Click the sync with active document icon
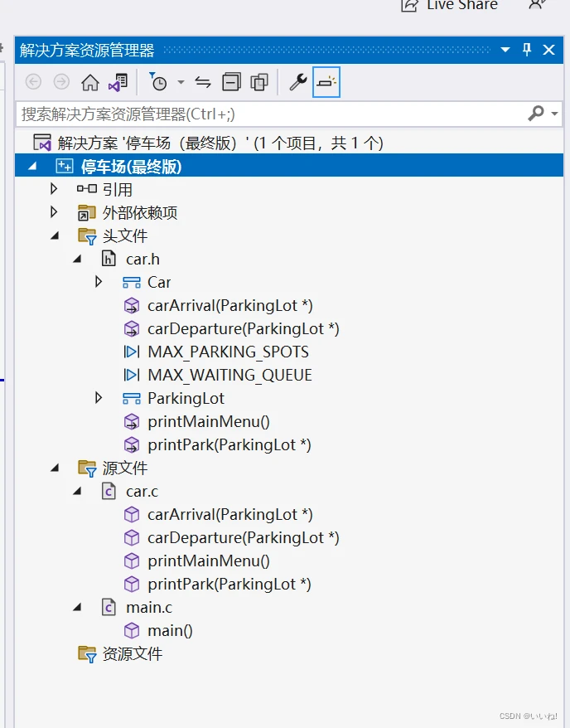 [203, 83]
